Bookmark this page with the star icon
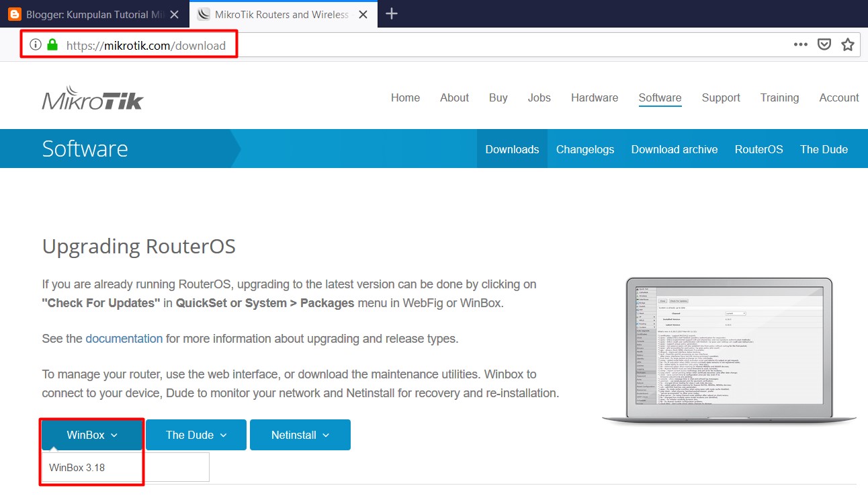Image resolution: width=868 pixels, height=498 pixels. pos(848,44)
